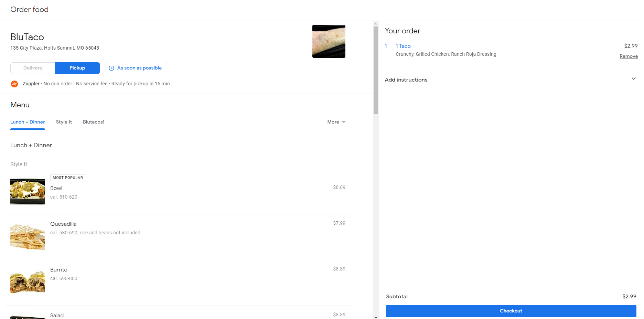Click the clock icon in pickup time button
This screenshot has height=319, width=644.
(111, 68)
